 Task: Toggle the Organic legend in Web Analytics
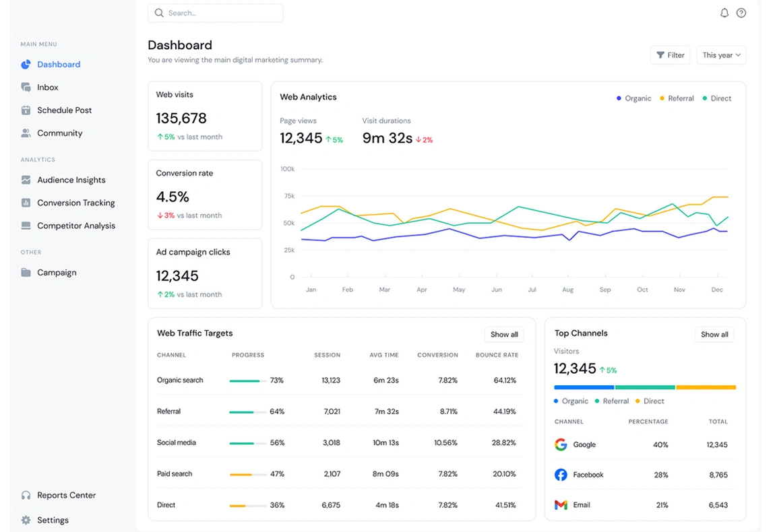(x=633, y=98)
